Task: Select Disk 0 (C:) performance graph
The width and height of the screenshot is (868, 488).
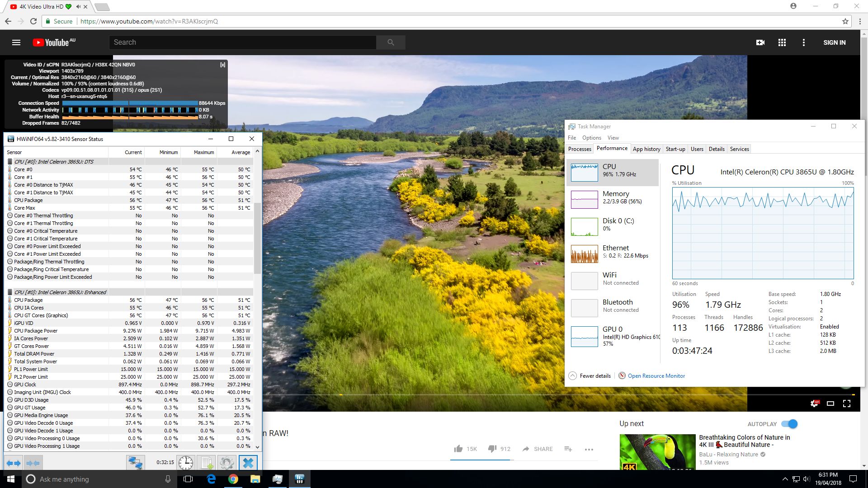Action: pyautogui.click(x=613, y=226)
